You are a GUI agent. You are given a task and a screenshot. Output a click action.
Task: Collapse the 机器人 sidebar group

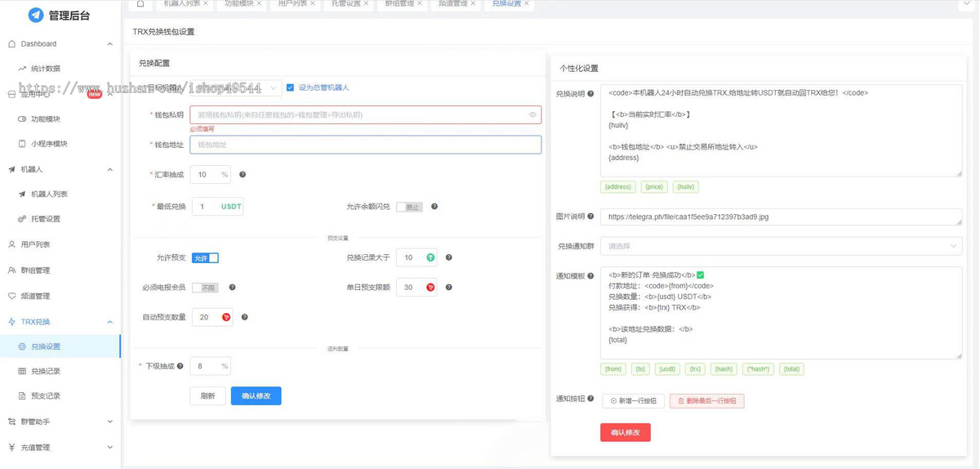(x=110, y=169)
